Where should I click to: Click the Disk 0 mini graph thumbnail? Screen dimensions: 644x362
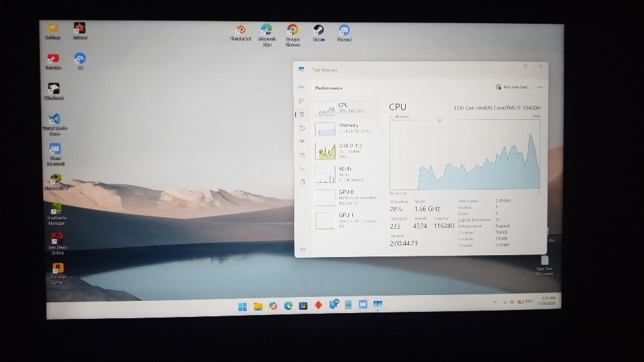325,151
